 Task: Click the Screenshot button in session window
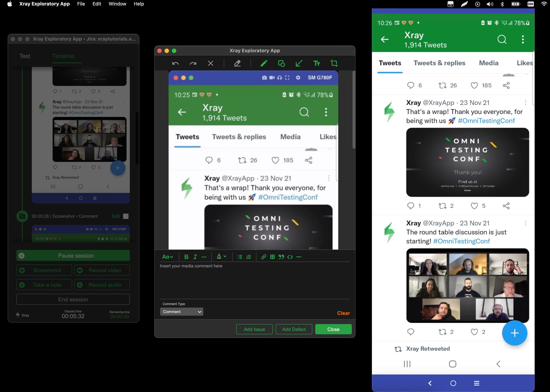point(44,270)
